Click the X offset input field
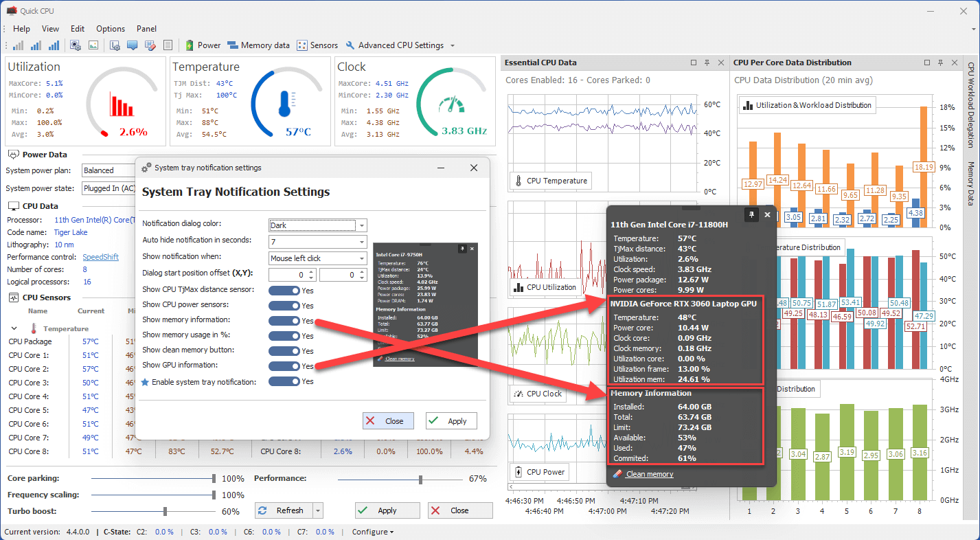 [x=292, y=275]
